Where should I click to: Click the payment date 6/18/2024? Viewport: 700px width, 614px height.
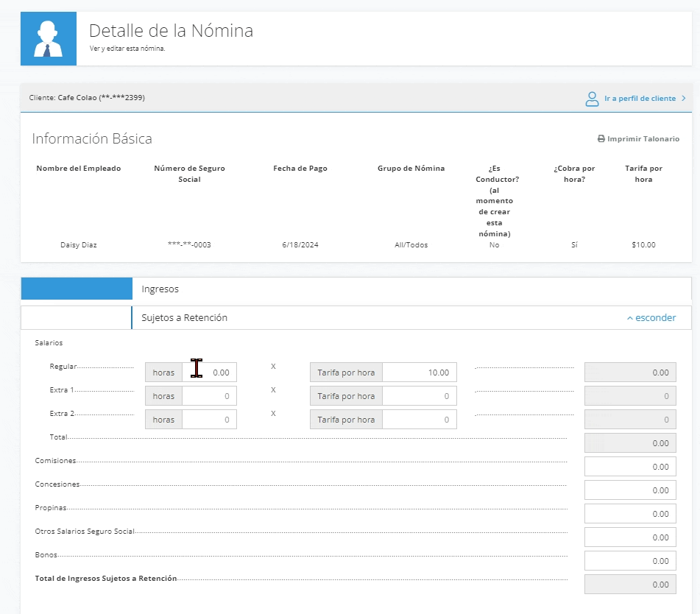tap(300, 244)
